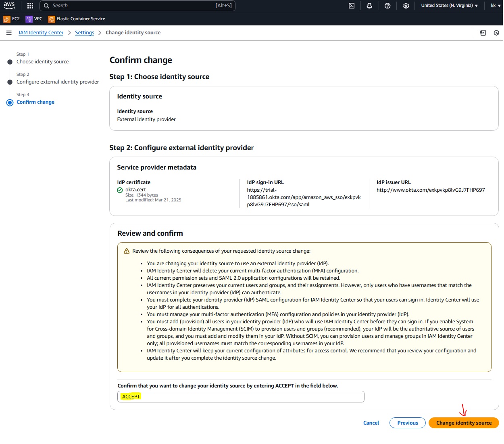The width and height of the screenshot is (504, 444).
Task: Open the notifications bell
Action: pos(369,6)
